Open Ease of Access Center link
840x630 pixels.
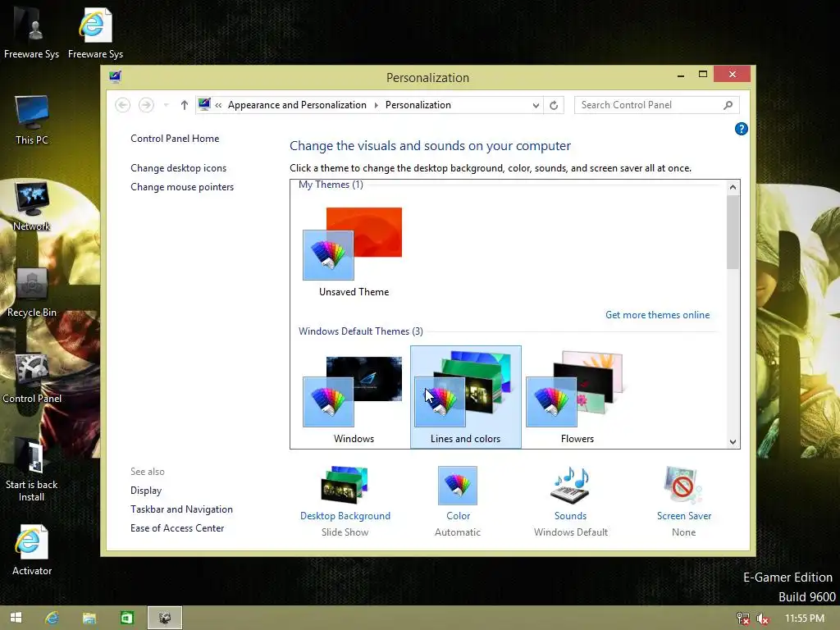click(177, 528)
